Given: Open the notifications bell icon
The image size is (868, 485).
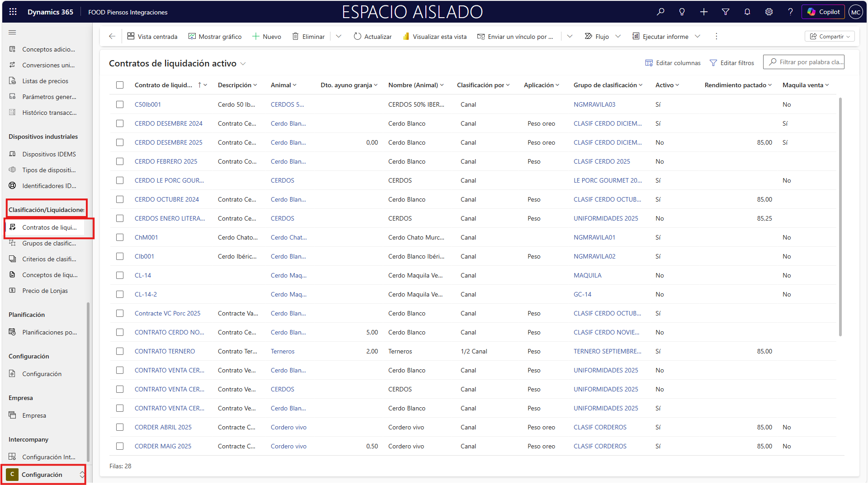Looking at the screenshot, I should pos(747,12).
